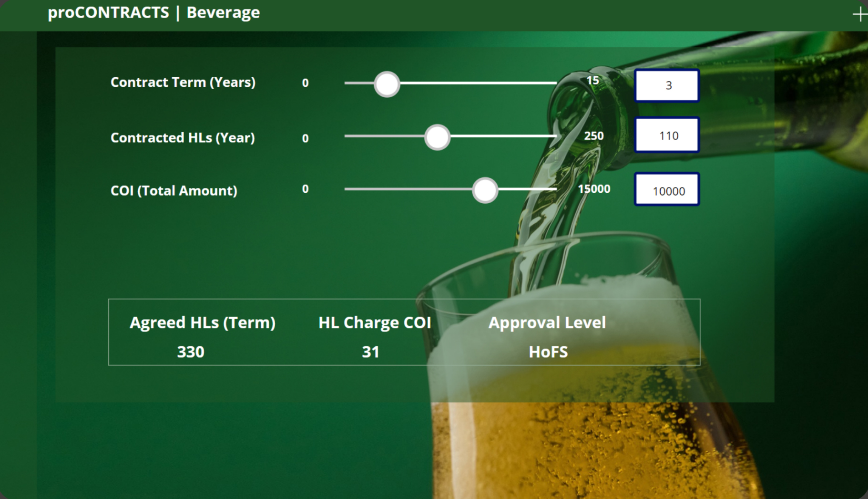Click the Agreed HLs (Term) heading
The width and height of the screenshot is (868, 499).
tap(203, 323)
